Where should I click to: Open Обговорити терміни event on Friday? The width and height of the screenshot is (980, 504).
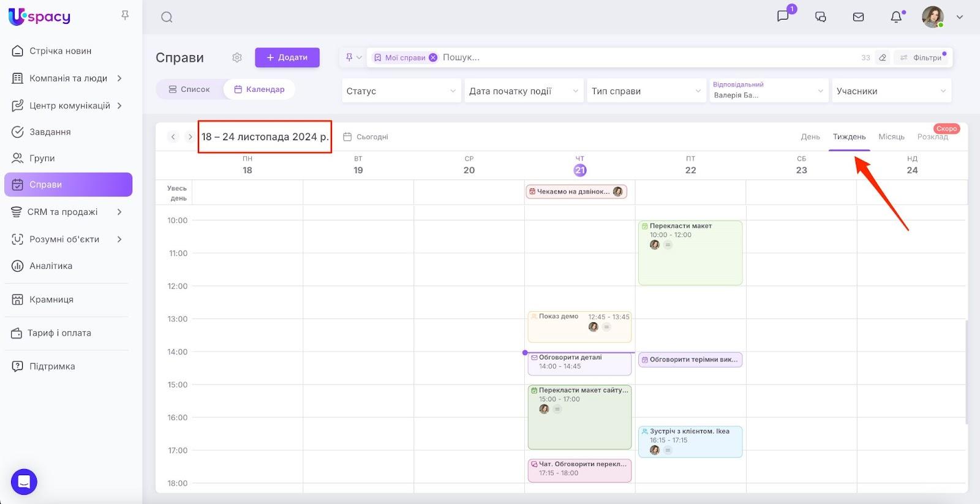tap(690, 359)
